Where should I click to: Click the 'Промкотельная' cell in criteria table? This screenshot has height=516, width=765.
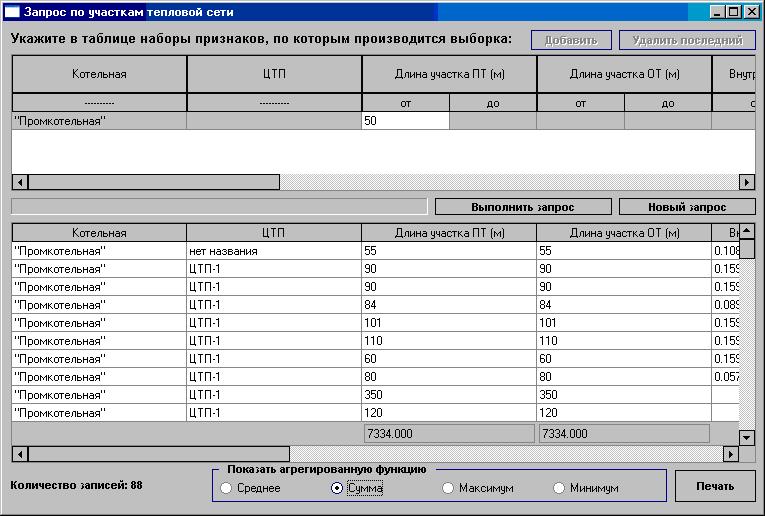pos(99,121)
